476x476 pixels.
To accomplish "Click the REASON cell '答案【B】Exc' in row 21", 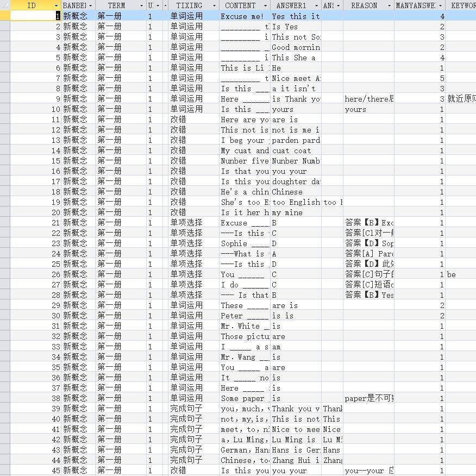I will [368, 223].
